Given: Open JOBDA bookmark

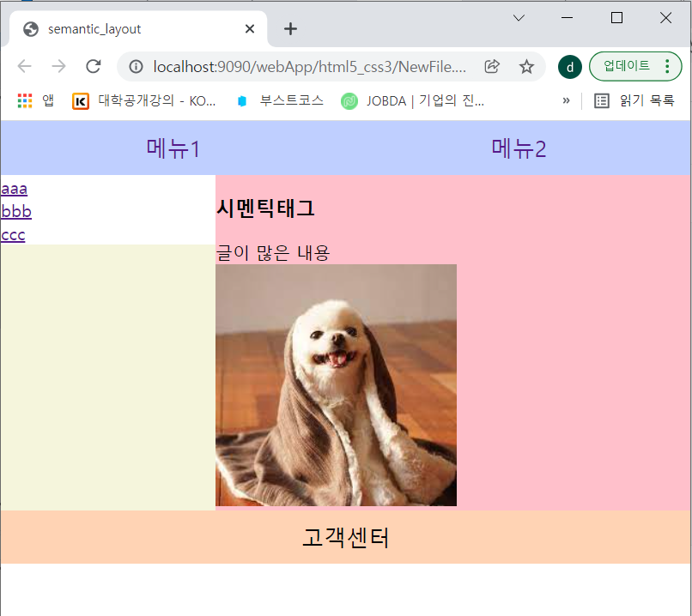Looking at the screenshot, I should [413, 101].
